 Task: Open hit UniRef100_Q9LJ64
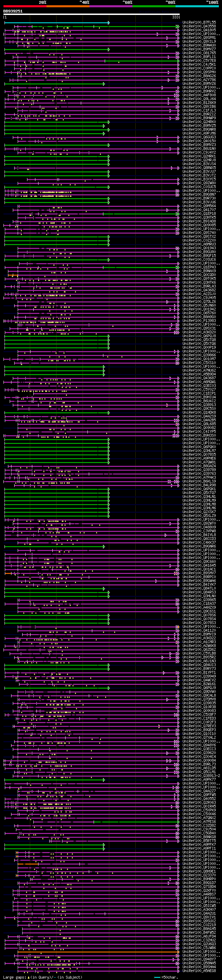[199, 99]
